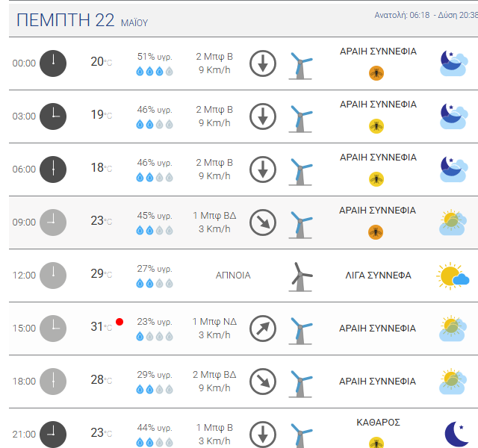Screen dimensions: 478x448
Task: Click the ΑΠΝΟΙΑ wind label
Action: point(233,276)
